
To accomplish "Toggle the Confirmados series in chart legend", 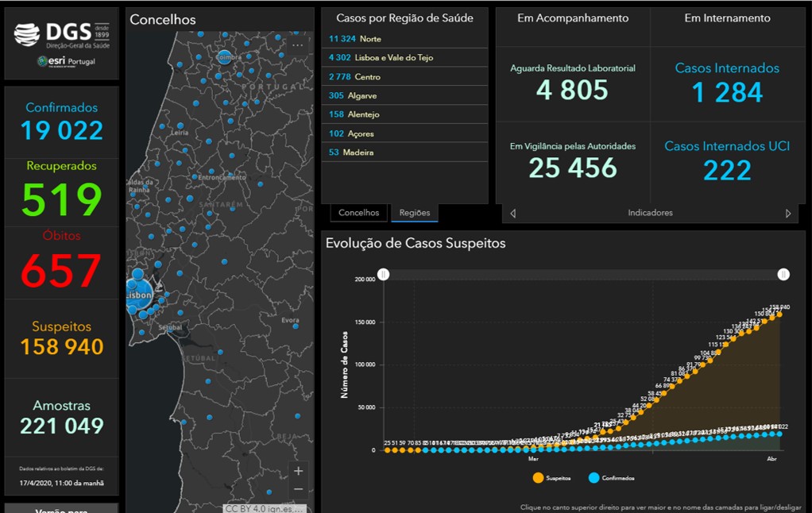I will [x=611, y=478].
